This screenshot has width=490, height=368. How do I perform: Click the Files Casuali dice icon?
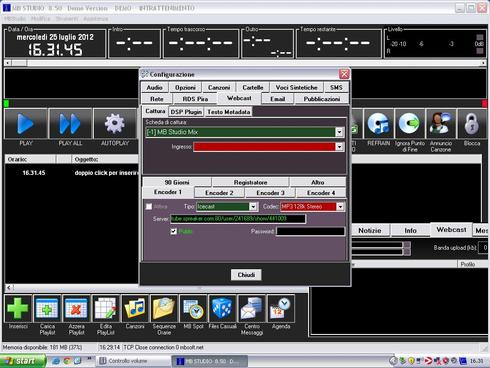click(x=222, y=309)
